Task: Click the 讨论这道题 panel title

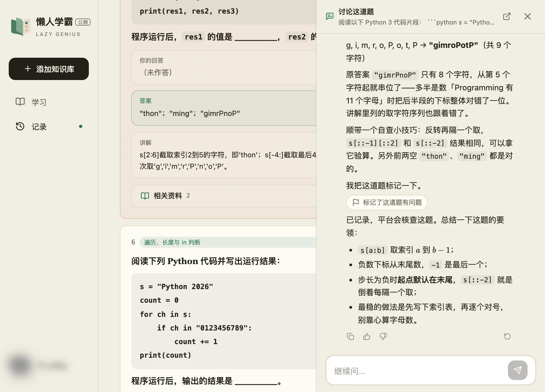Action: [x=356, y=12]
